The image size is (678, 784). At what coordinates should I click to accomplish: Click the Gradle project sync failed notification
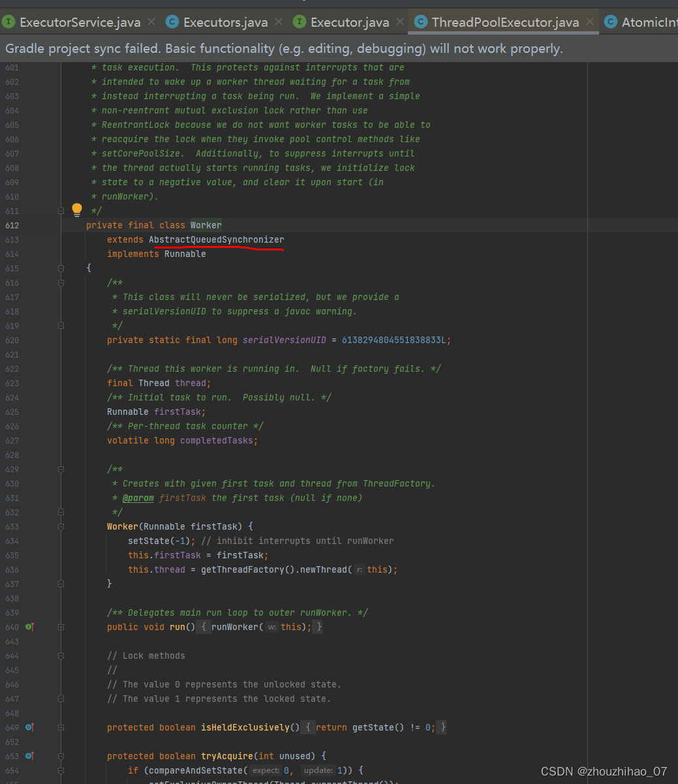coord(283,48)
